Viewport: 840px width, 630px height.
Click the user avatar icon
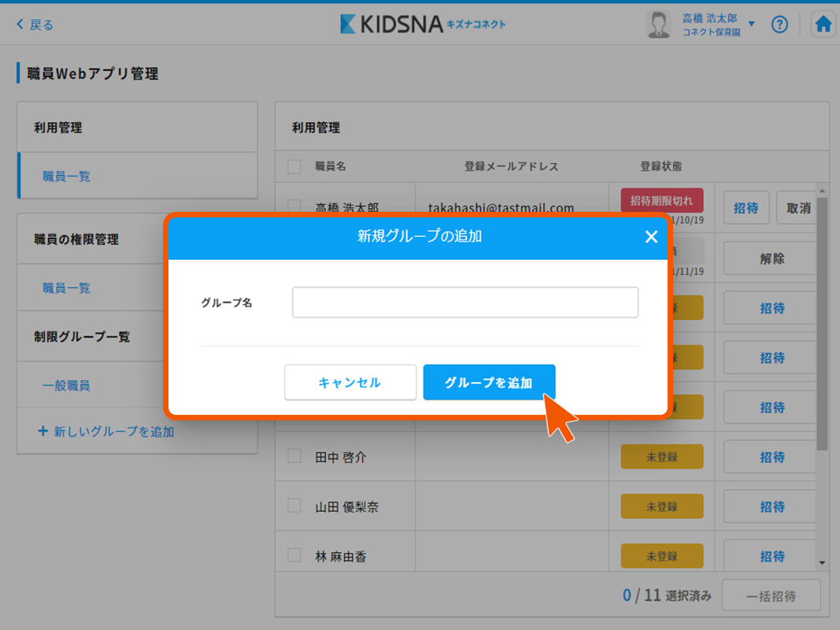pyautogui.click(x=658, y=24)
